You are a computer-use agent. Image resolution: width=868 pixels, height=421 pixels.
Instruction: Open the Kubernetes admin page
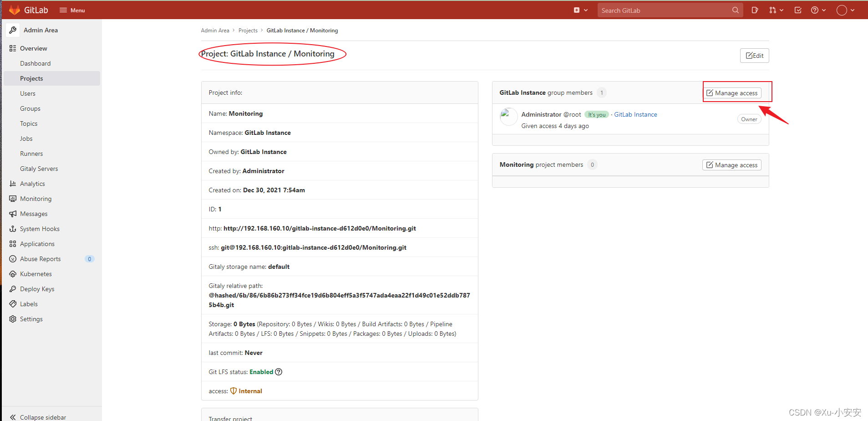[36, 274]
